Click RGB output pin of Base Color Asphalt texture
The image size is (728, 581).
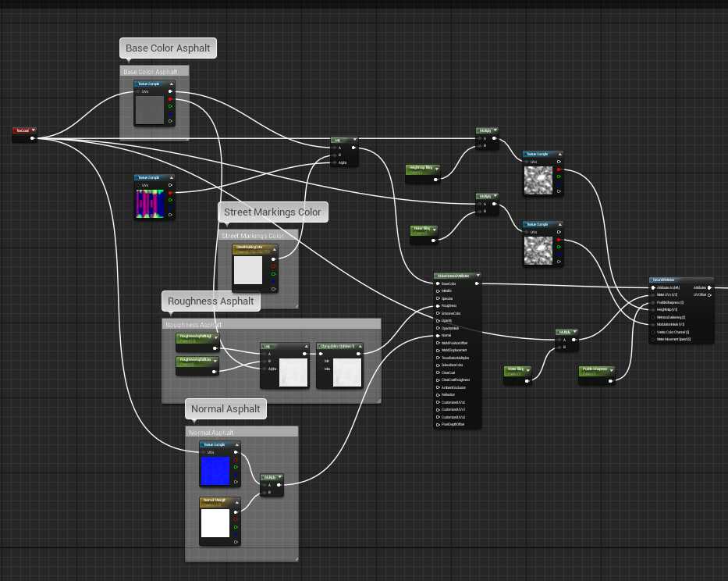[x=170, y=91]
